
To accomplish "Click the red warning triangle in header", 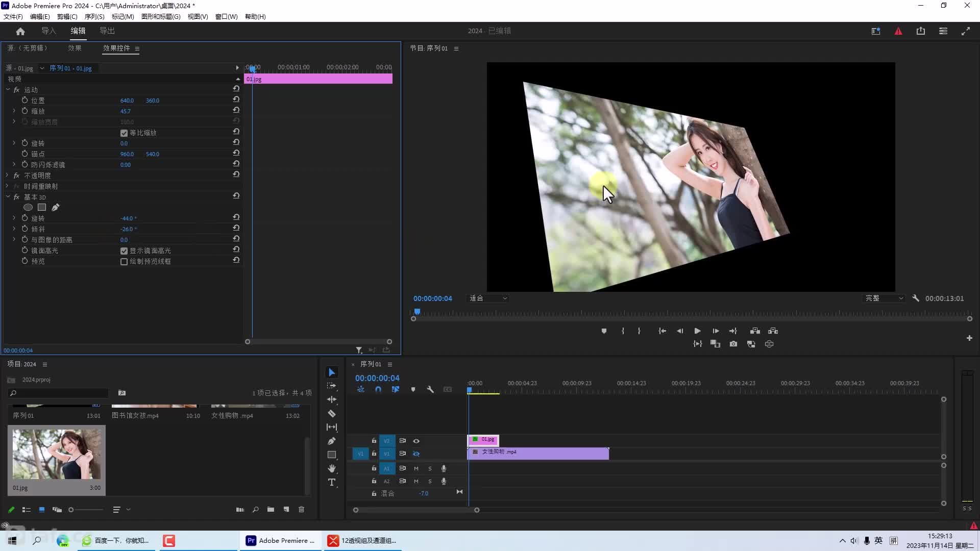I will [x=898, y=31].
